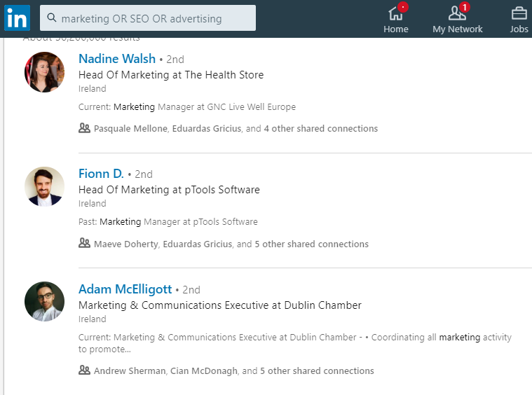View Maeve Doherty shared connections link
This screenshot has width=532, height=395.
coord(231,244)
